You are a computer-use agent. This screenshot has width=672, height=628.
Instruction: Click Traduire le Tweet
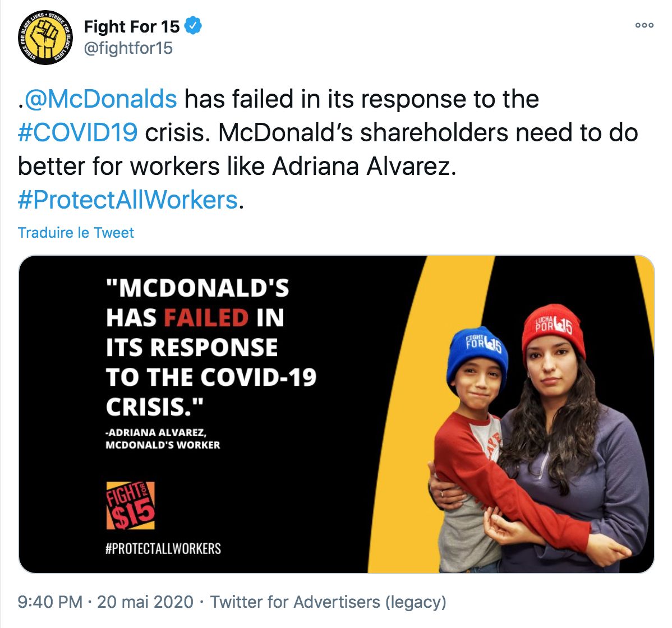click(x=76, y=233)
